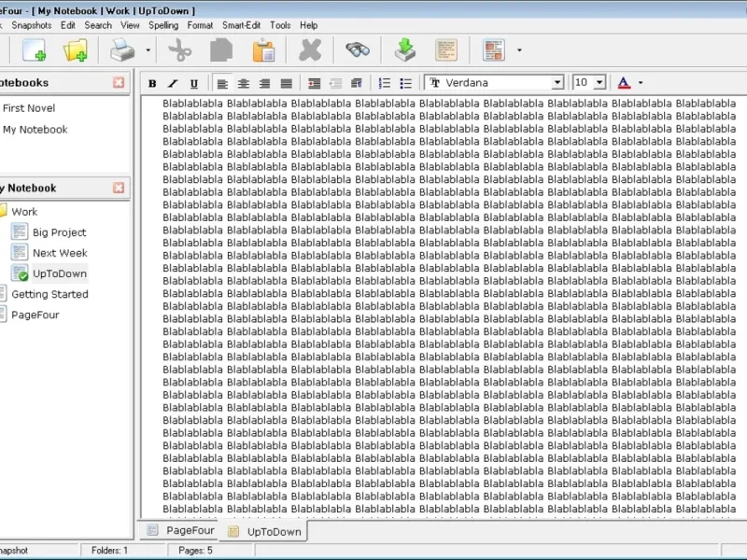Open the print options dropdown arrow
This screenshot has height=560, width=747.
click(x=148, y=50)
